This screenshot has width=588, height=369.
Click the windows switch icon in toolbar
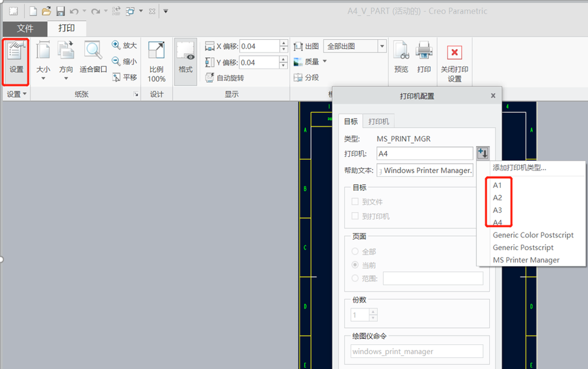coord(130,11)
